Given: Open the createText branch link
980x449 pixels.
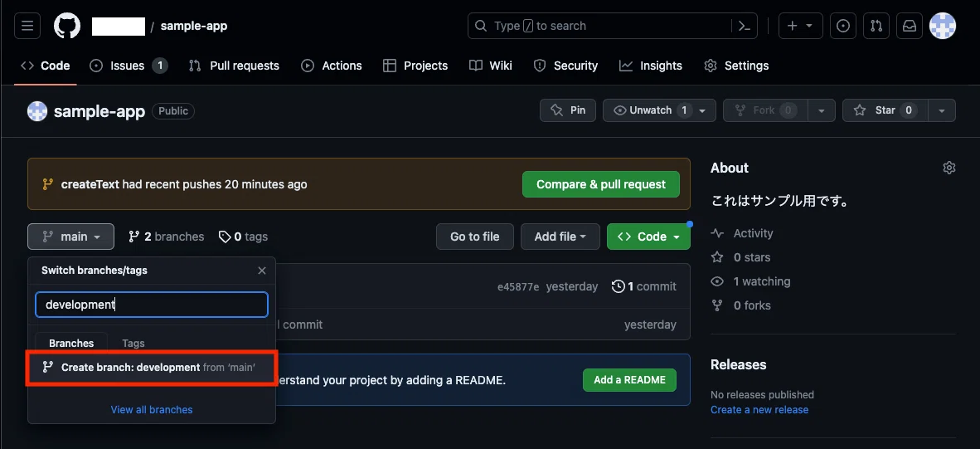Looking at the screenshot, I should pyautogui.click(x=90, y=184).
